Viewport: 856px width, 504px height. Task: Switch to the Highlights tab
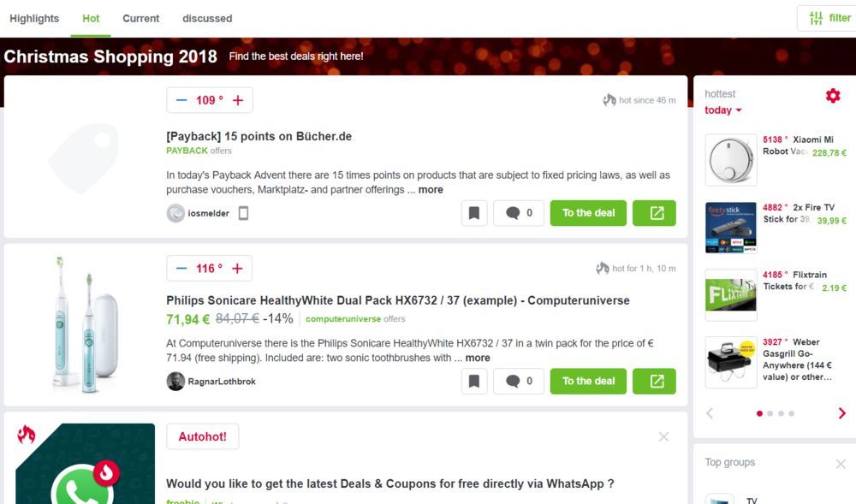[34, 19]
